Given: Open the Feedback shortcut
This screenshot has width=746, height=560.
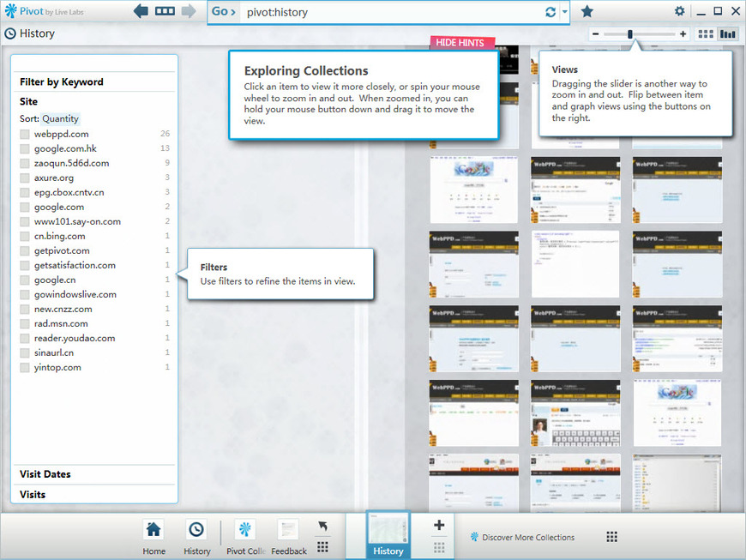Looking at the screenshot, I should pos(288,537).
